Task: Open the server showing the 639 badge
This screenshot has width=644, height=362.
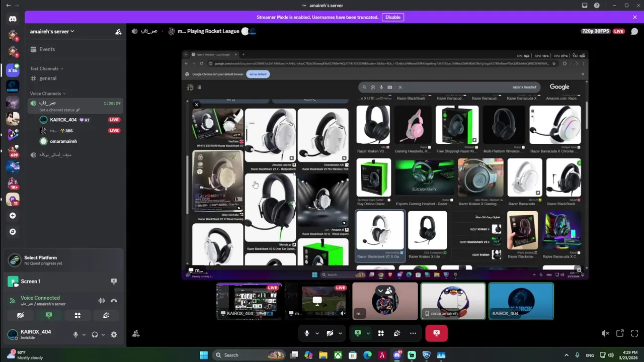Action: point(13,150)
